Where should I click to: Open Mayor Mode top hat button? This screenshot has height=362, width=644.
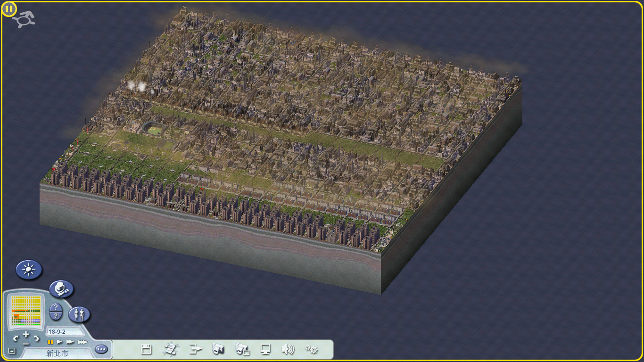click(62, 288)
